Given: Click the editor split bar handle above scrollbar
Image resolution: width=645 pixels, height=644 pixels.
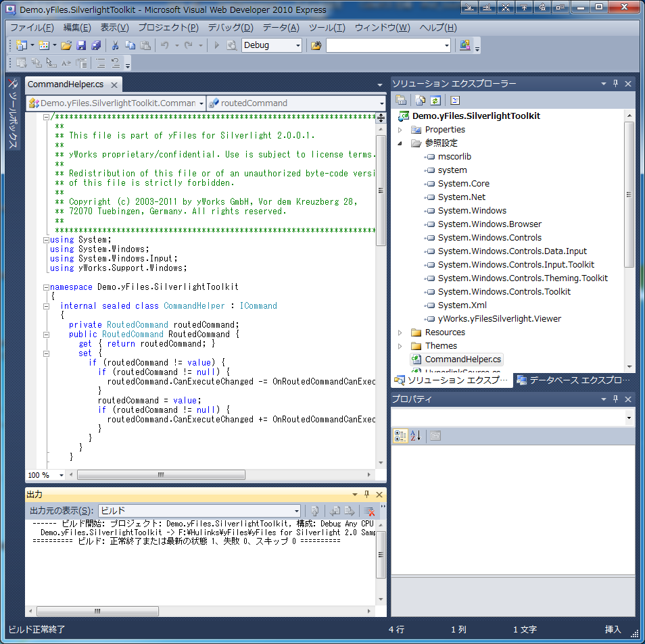Looking at the screenshot, I should 381,118.
